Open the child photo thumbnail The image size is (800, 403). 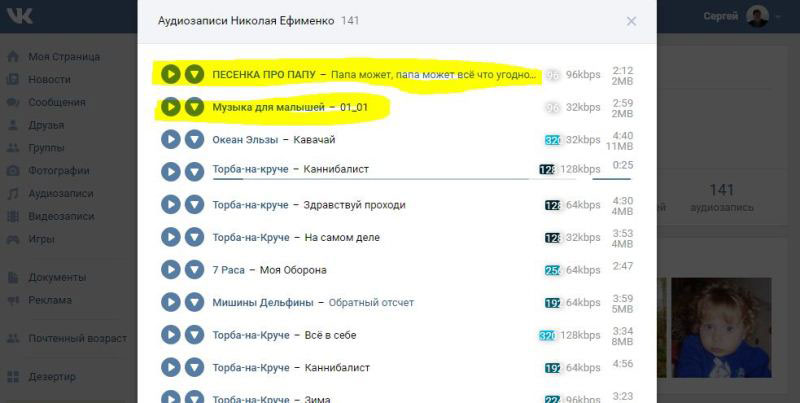tap(721, 328)
